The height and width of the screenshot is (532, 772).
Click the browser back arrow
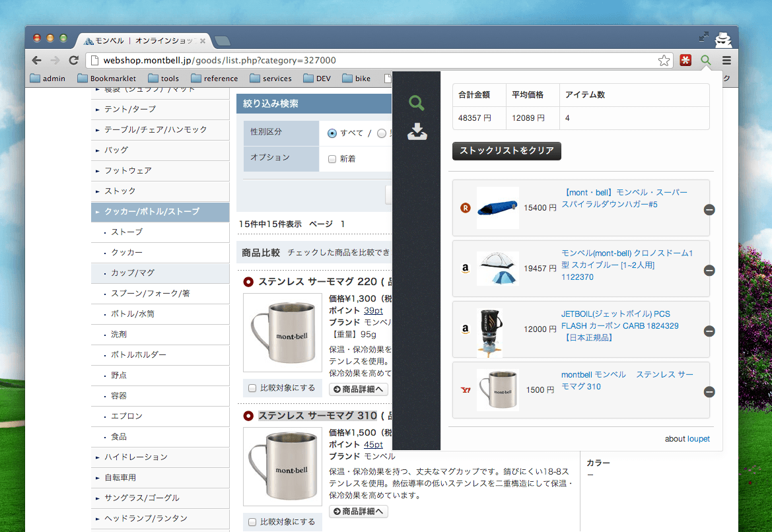pos(36,60)
